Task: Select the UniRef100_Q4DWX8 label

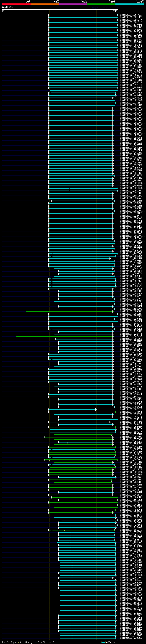Action: click(131, 545)
